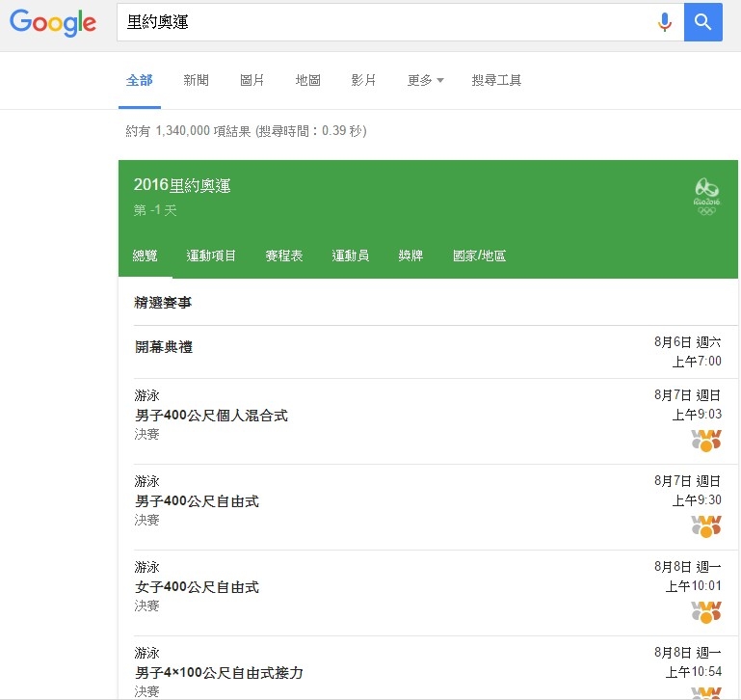Click medal icon for 男子400公尺個人混合式

tap(706, 441)
